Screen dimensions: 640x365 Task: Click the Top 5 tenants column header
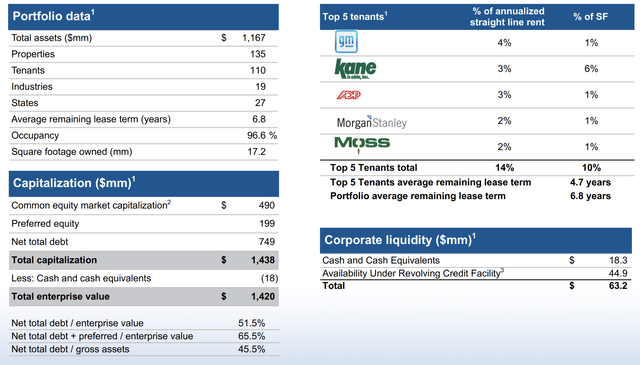pos(355,17)
